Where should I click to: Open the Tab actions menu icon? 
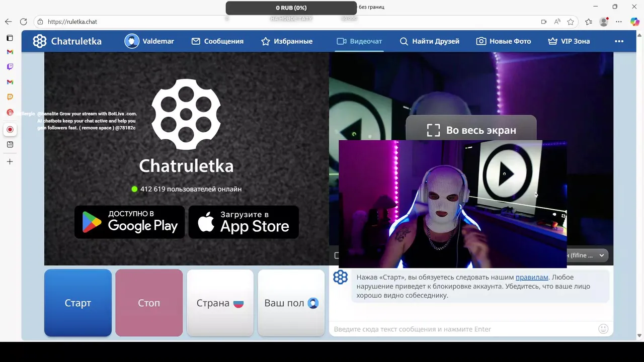tap(10, 38)
